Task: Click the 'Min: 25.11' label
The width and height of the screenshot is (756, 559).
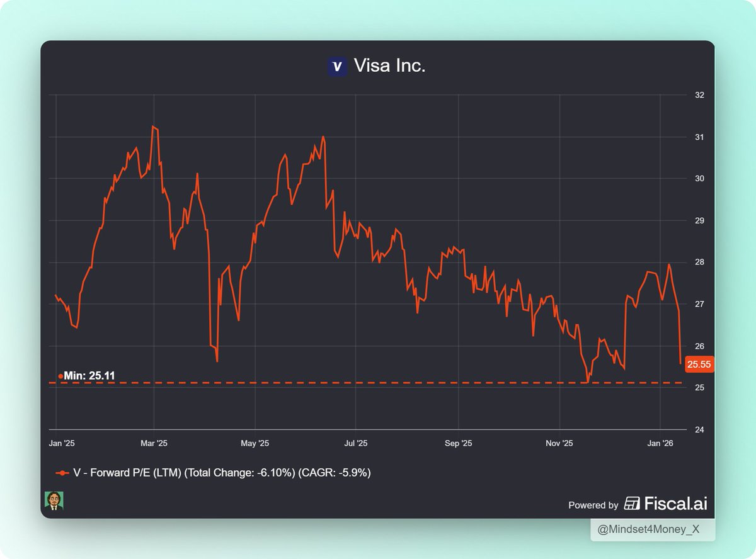Action: point(89,376)
